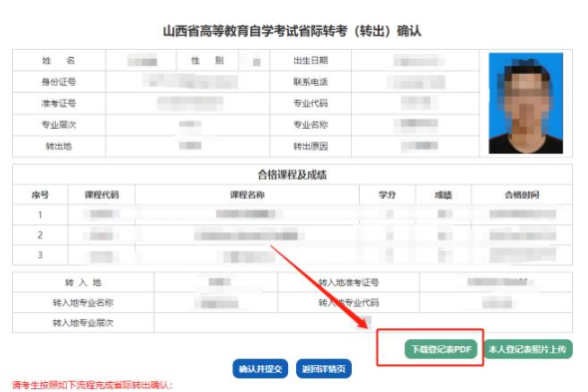Click the 转出原因 label cell
The image size is (588, 392).
click(311, 146)
